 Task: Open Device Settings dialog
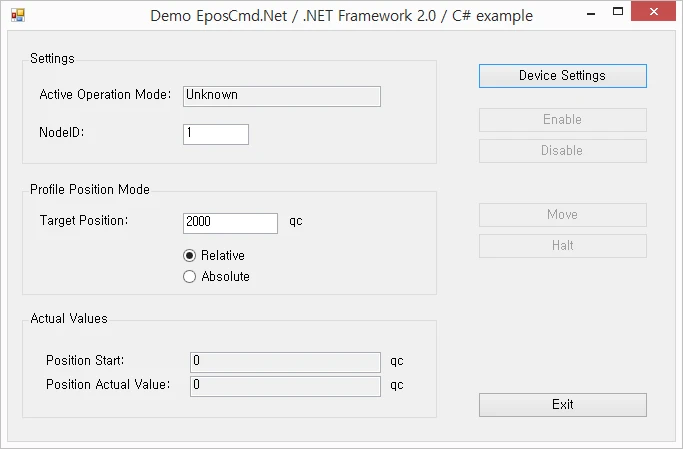(563, 76)
